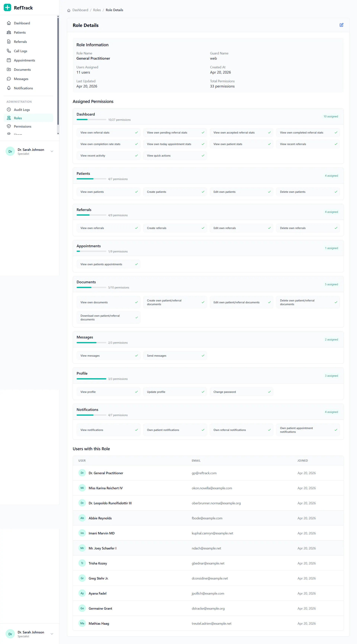The height and width of the screenshot is (644, 357).
Task: Click the Messages speech bubble icon
Action: click(9, 79)
